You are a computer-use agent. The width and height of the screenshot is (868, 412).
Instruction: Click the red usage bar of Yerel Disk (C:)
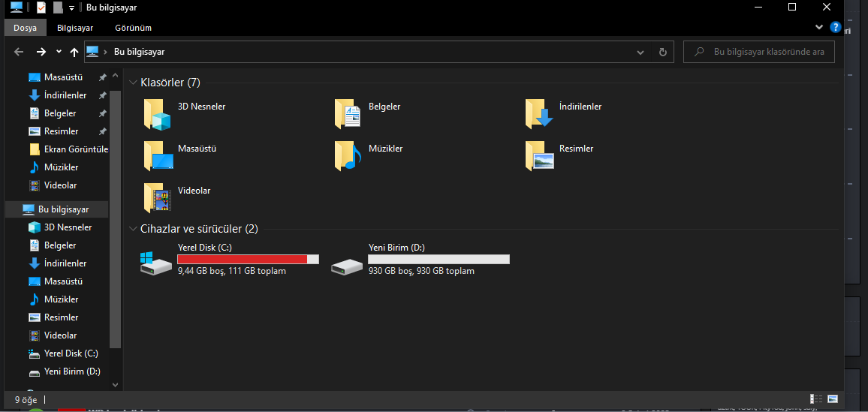click(248, 260)
